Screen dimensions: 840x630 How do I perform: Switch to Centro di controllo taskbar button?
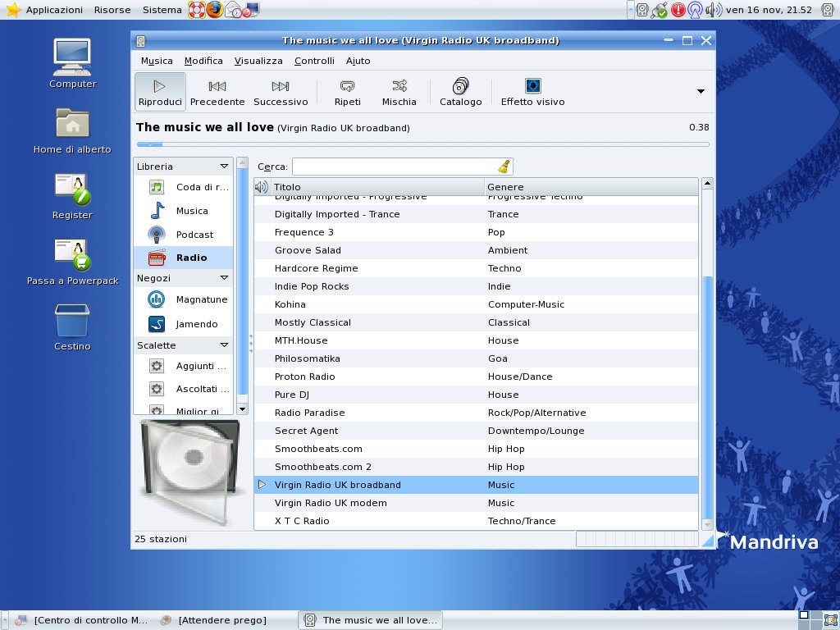click(x=81, y=620)
